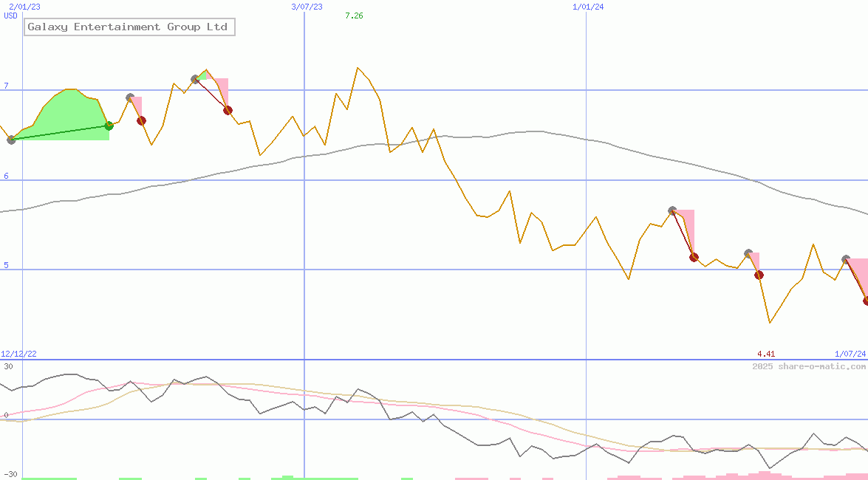Select the grey entry dot nearest the 7.26 label
Screen dimensions: 868x480
pyautogui.click(x=195, y=79)
